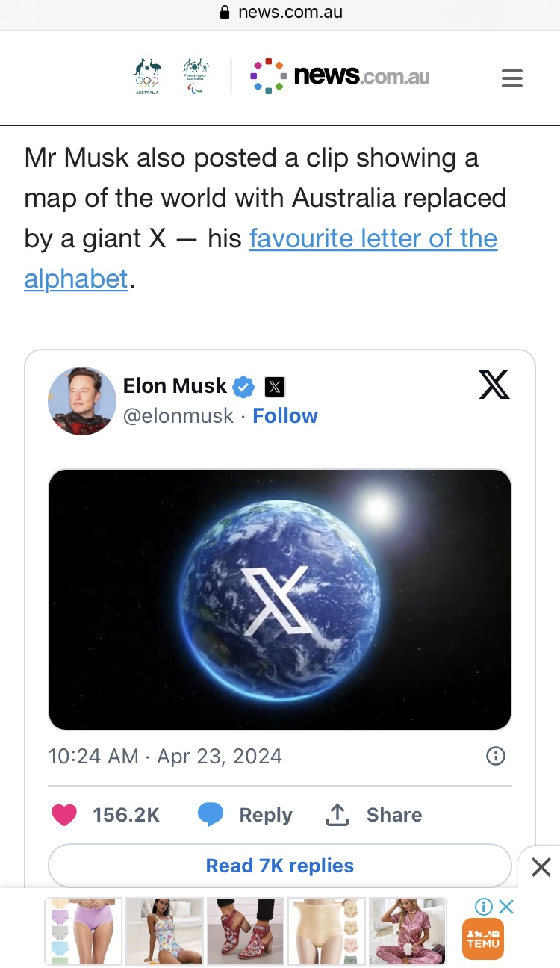
Task: Tap the Australian Olympic team logo
Action: [147, 75]
